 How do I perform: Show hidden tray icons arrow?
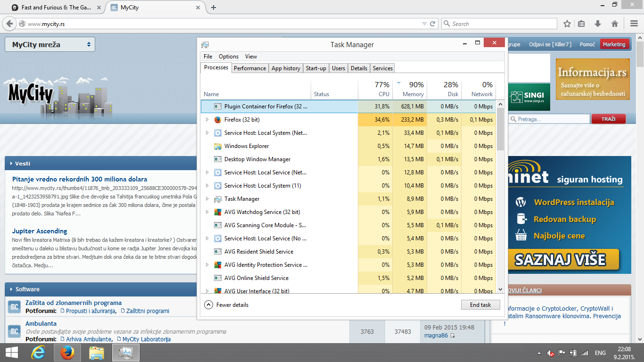[539, 353]
